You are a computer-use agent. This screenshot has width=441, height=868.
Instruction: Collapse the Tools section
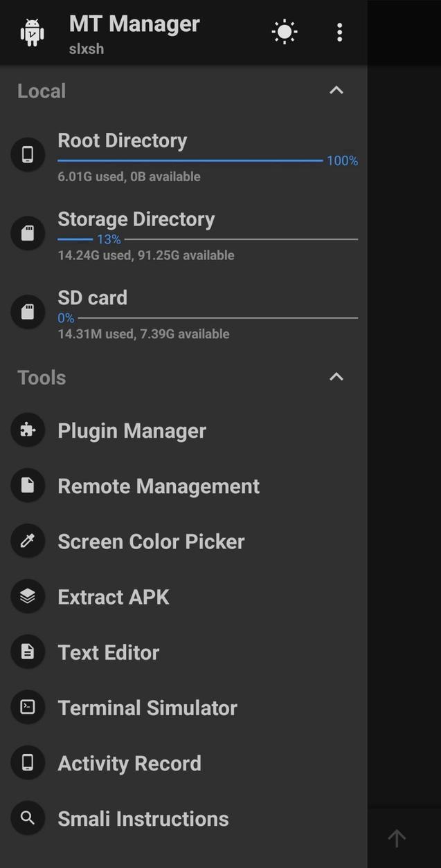tap(336, 377)
